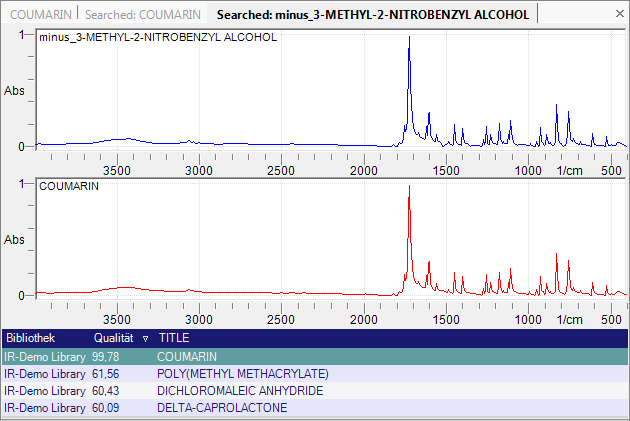Click the TITLE column header
The image size is (630, 421).
coord(174,338)
